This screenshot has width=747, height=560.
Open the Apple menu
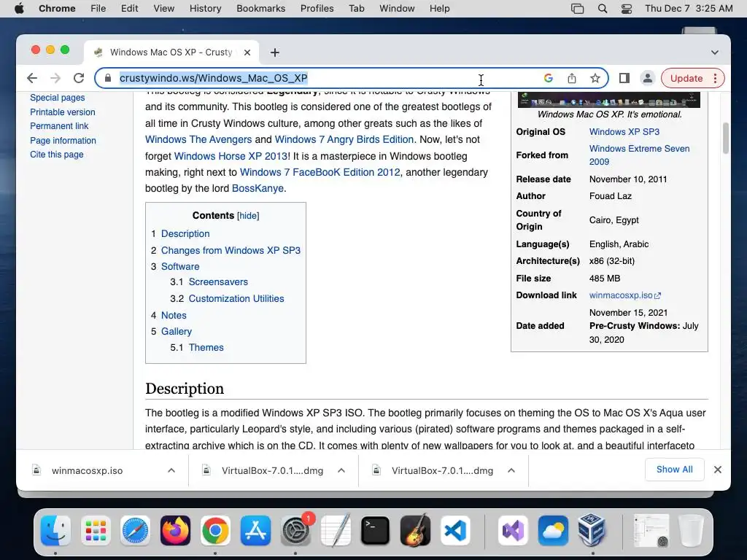click(x=19, y=9)
